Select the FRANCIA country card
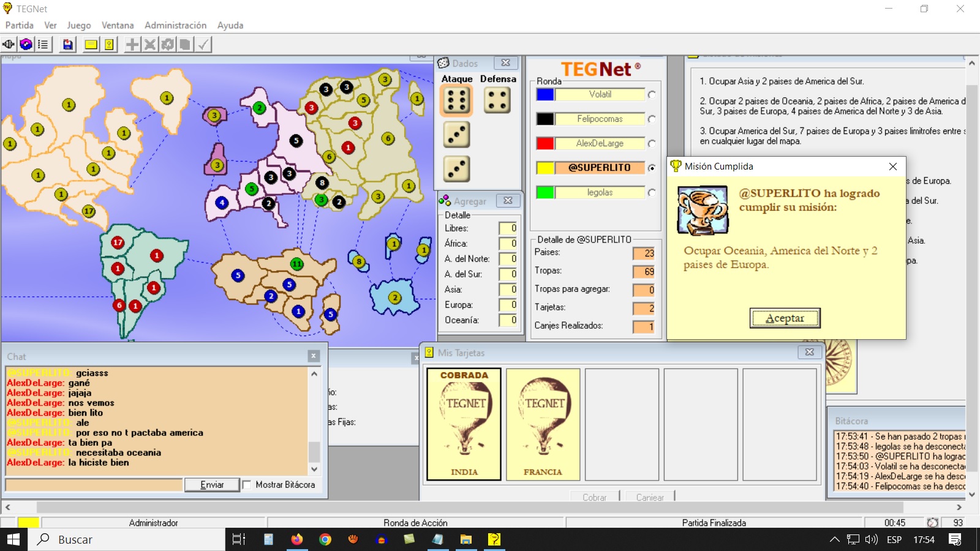 [543, 424]
